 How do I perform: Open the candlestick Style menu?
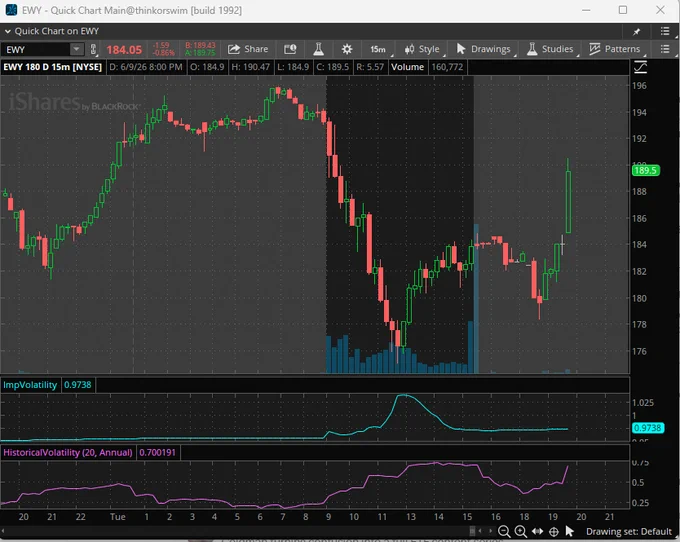[422, 49]
